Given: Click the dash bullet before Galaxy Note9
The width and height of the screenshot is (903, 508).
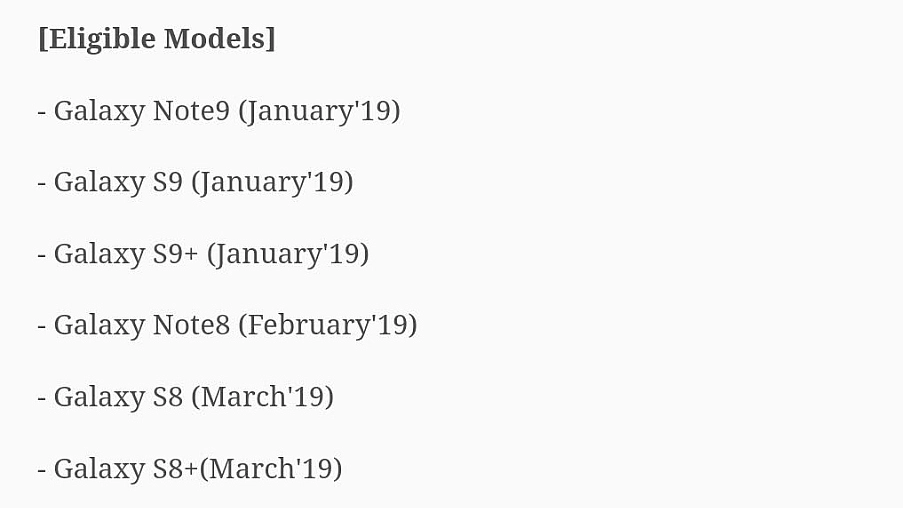Looking at the screenshot, I should coord(41,112).
